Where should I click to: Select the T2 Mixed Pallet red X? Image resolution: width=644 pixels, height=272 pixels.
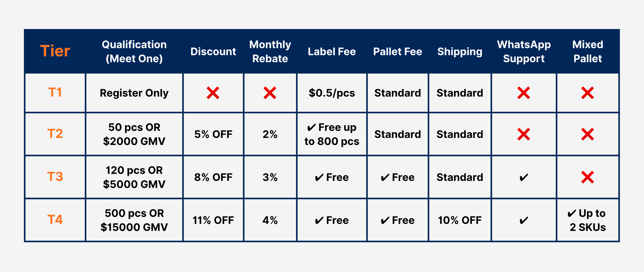point(588,134)
